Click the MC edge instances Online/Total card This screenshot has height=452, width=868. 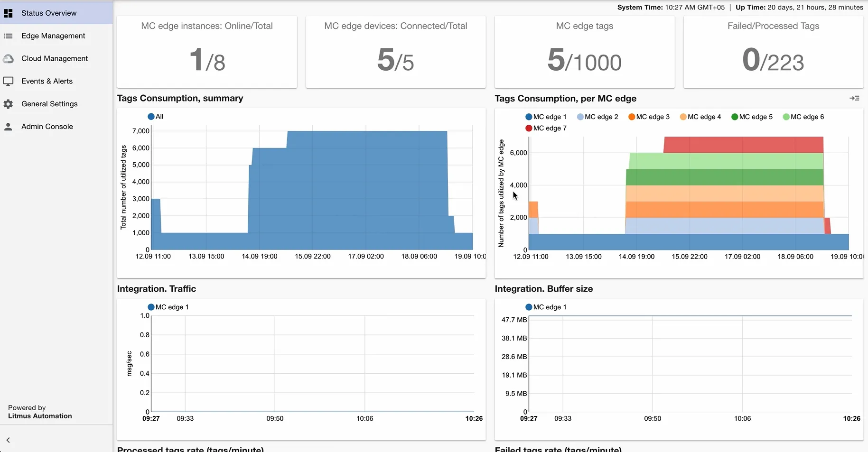click(x=207, y=52)
